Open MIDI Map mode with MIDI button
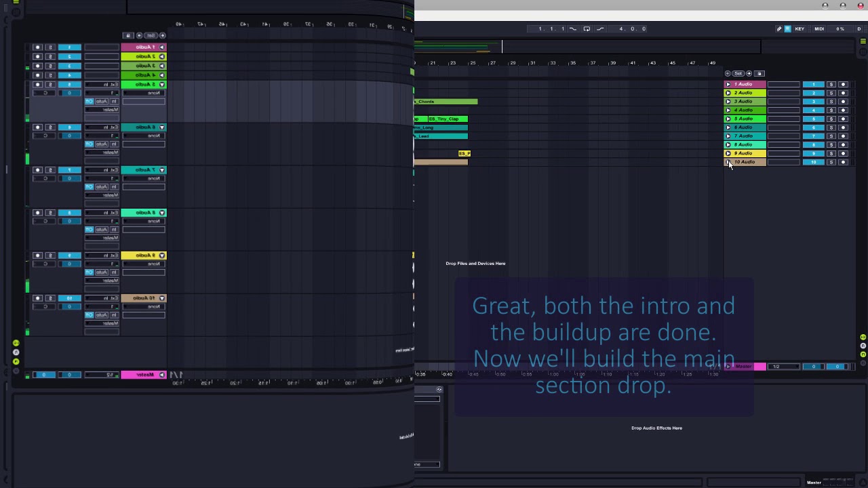Viewport: 868px width, 488px height. (819, 28)
